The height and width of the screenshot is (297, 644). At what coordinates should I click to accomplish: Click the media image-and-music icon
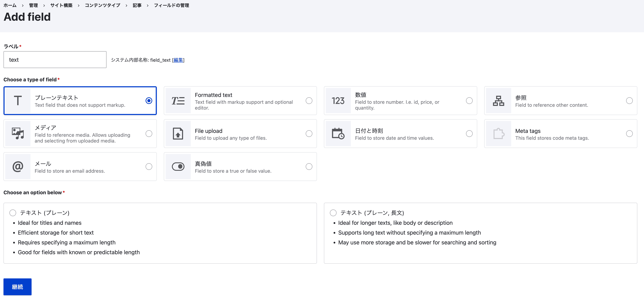click(18, 134)
